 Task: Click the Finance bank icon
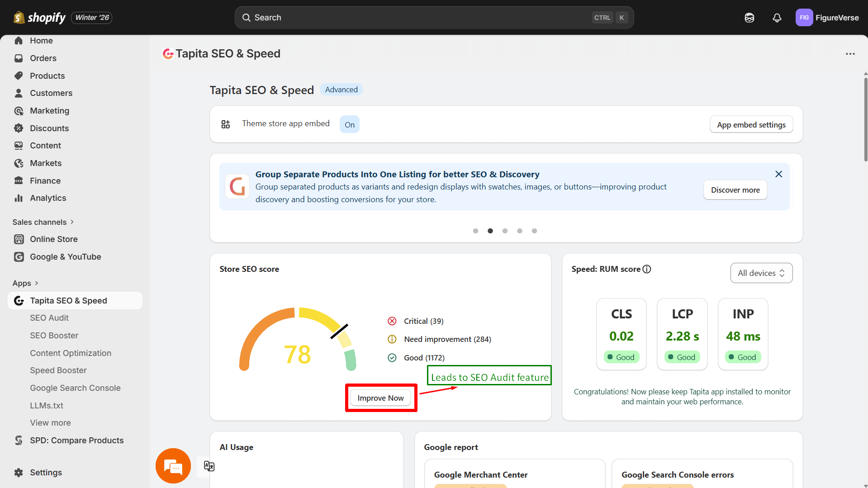[x=19, y=180]
